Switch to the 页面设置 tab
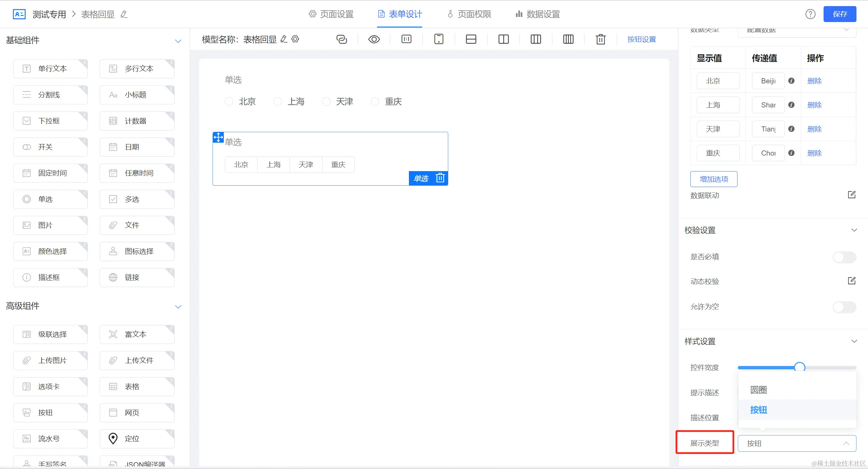Viewport: 868px width, 469px height. [331, 14]
